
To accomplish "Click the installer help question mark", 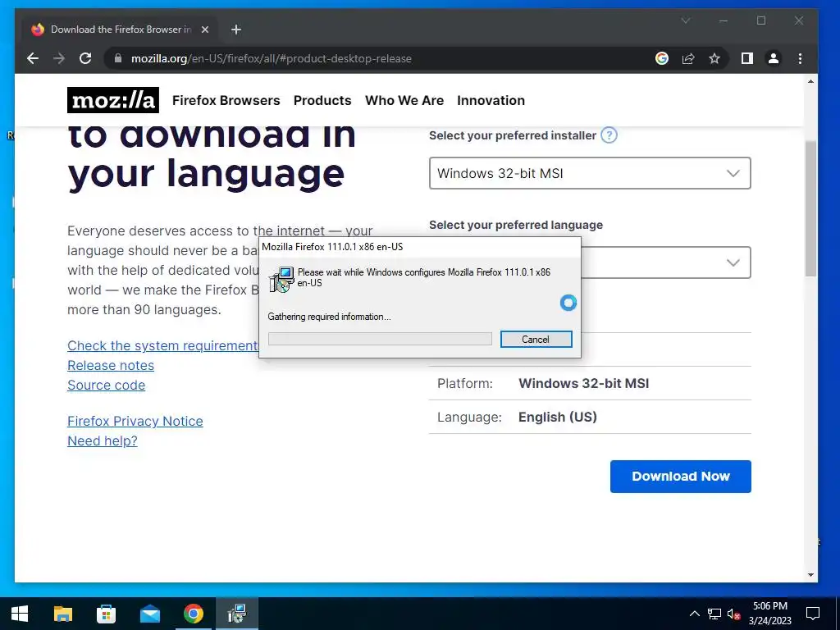I will tap(609, 135).
